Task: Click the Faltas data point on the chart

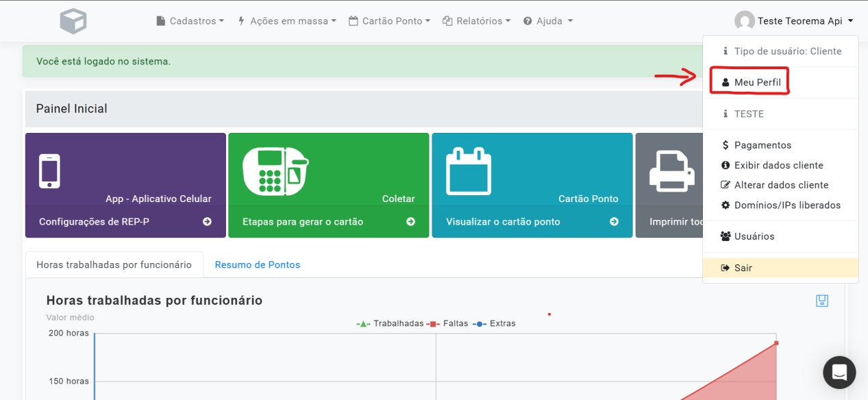Action: [776, 342]
